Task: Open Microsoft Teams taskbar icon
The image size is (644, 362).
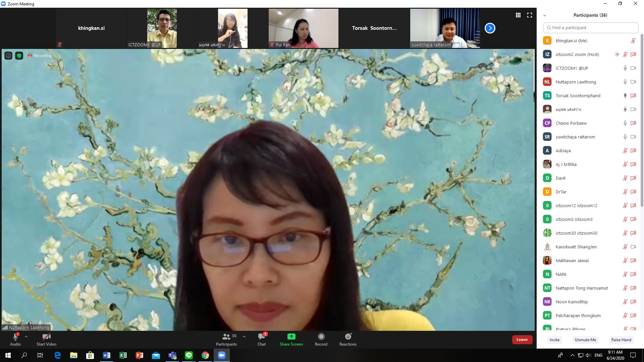Action: click(x=172, y=355)
